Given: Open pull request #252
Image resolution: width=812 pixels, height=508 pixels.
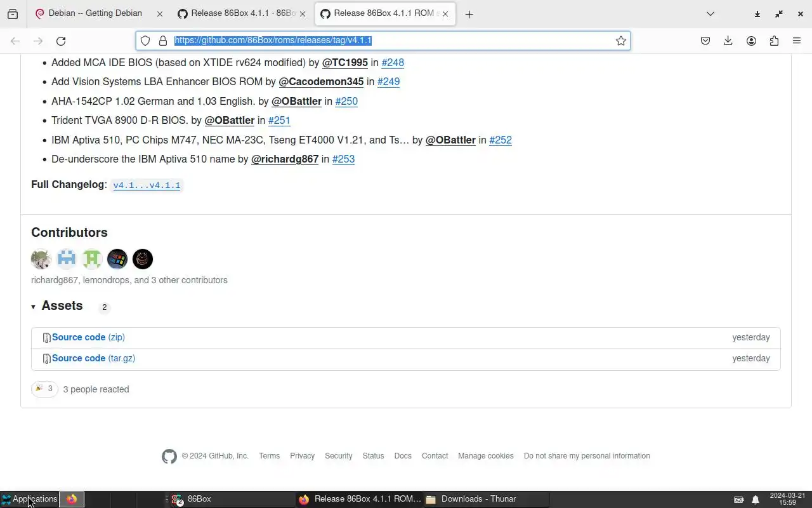Looking at the screenshot, I should coord(501,140).
